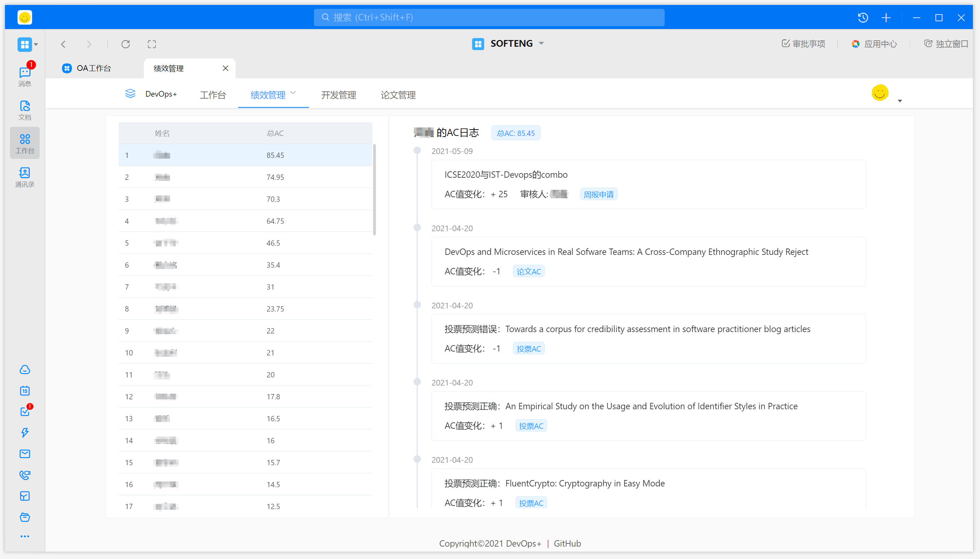Click the search input field
This screenshot has width=980, height=559.
point(489,18)
